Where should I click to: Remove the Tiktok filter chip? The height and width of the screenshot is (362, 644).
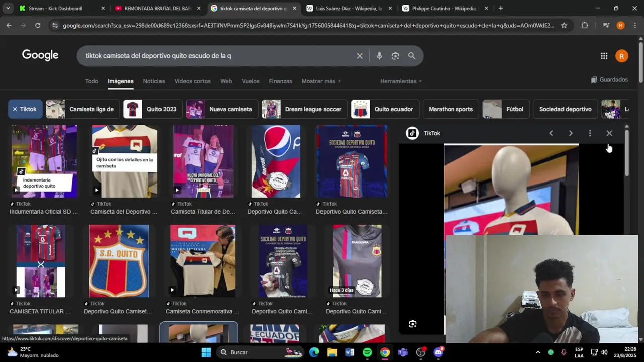[25, 109]
